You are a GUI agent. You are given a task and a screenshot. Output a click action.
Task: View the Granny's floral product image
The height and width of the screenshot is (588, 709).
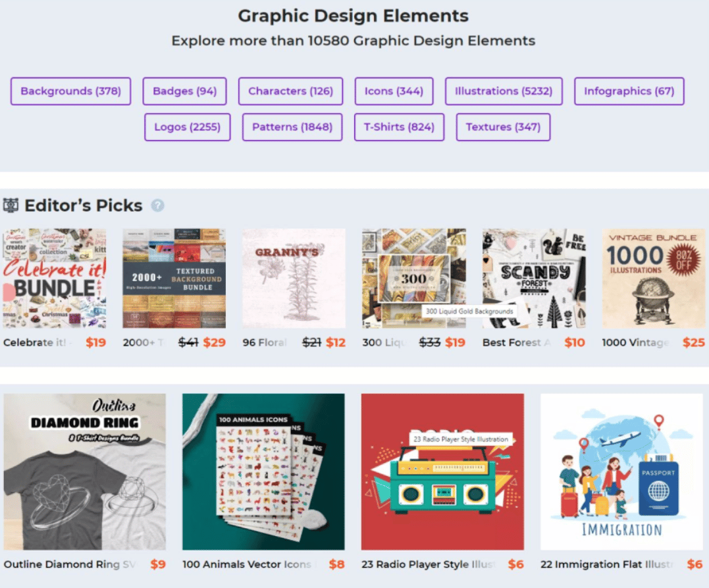click(294, 278)
